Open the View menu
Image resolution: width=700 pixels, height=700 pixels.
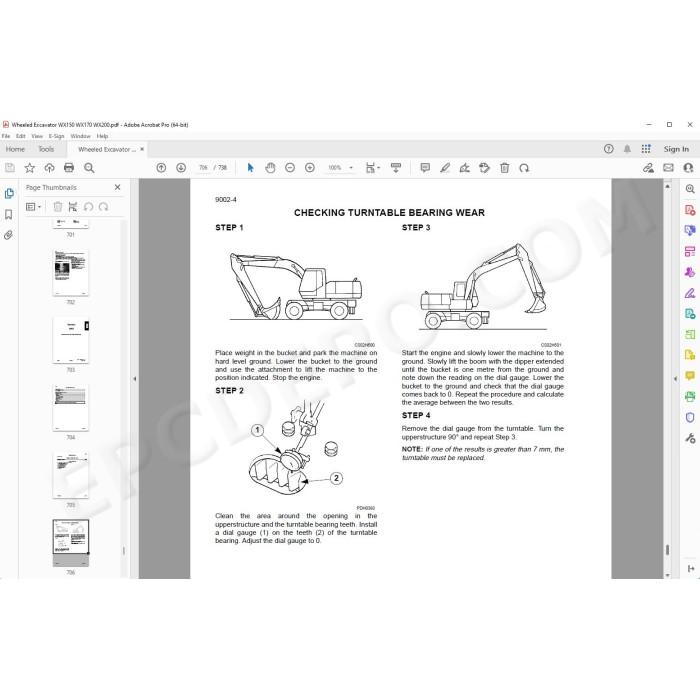point(37,136)
